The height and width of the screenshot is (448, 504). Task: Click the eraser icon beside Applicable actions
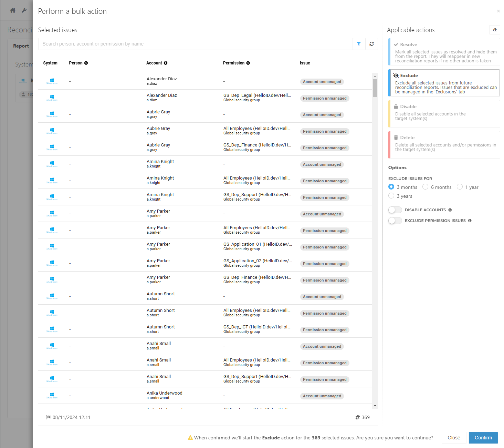coord(495,30)
